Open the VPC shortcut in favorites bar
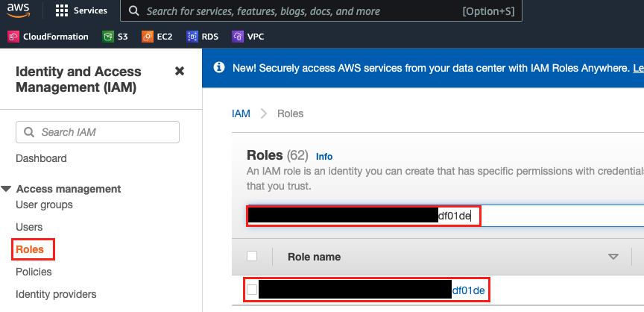644x312 pixels. pos(248,37)
